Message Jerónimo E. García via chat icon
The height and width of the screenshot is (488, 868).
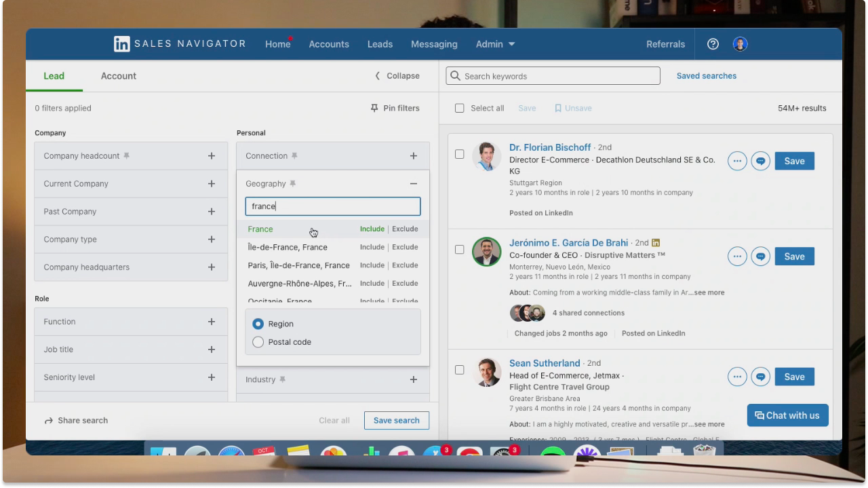(x=761, y=257)
